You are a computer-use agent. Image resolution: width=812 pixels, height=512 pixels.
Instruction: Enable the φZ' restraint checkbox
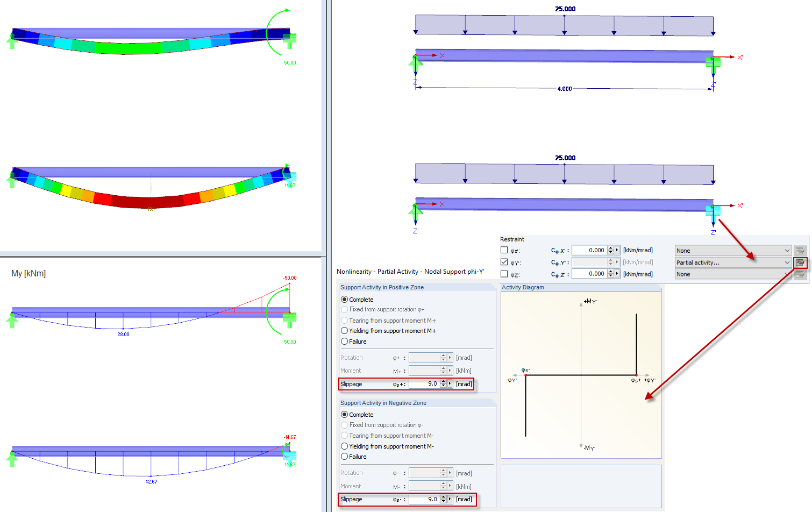click(x=504, y=274)
